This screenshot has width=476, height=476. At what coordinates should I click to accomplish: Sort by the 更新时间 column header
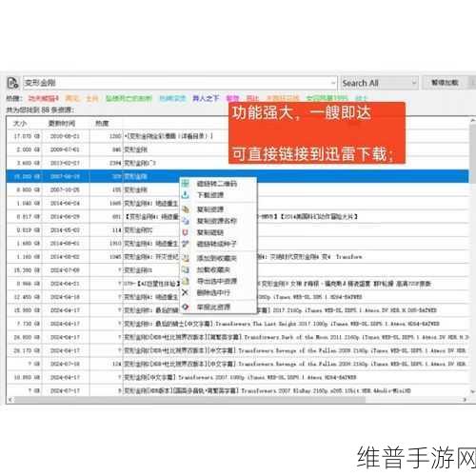point(61,123)
